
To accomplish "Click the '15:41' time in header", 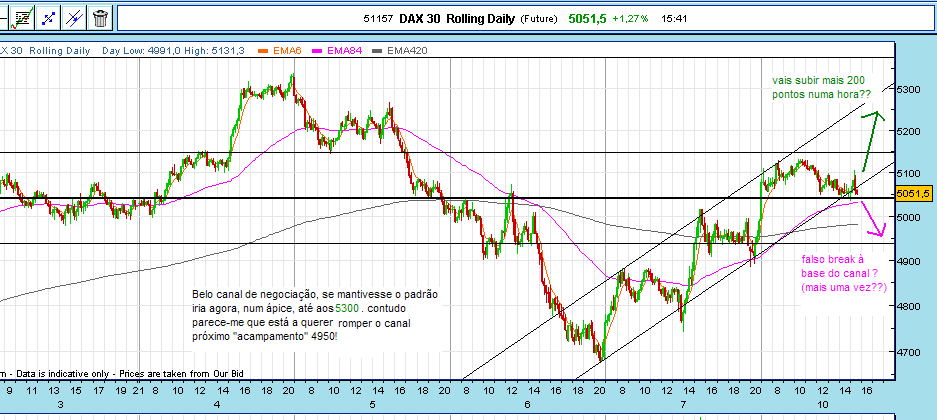I will [675, 19].
